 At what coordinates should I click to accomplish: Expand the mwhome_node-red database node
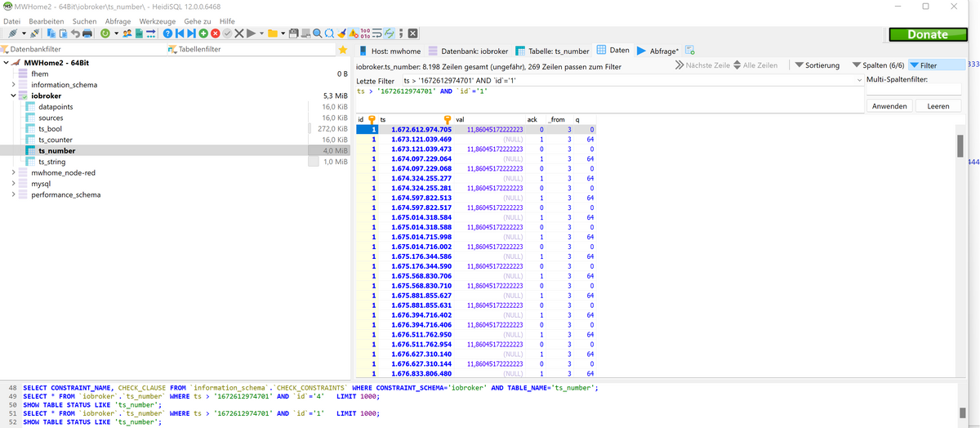[13, 173]
